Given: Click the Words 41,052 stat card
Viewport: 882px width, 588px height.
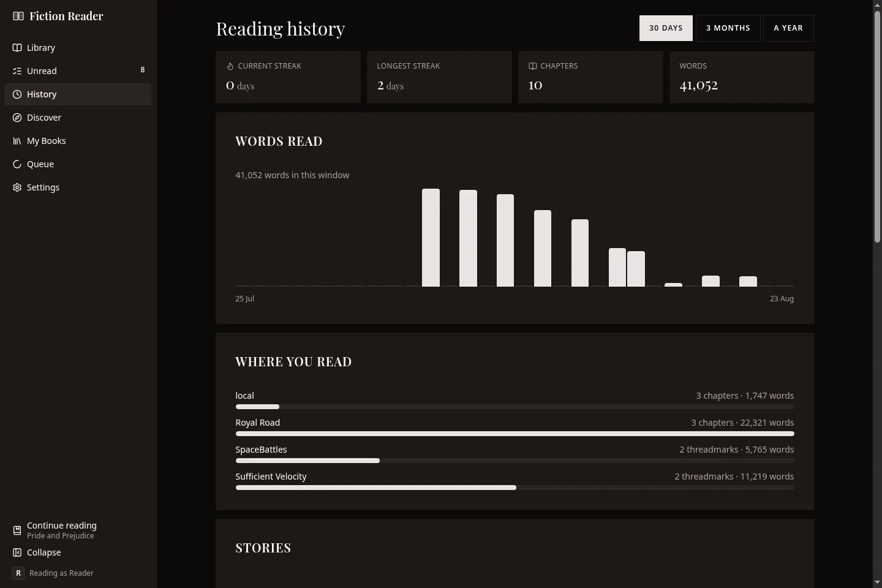Looking at the screenshot, I should [742, 77].
